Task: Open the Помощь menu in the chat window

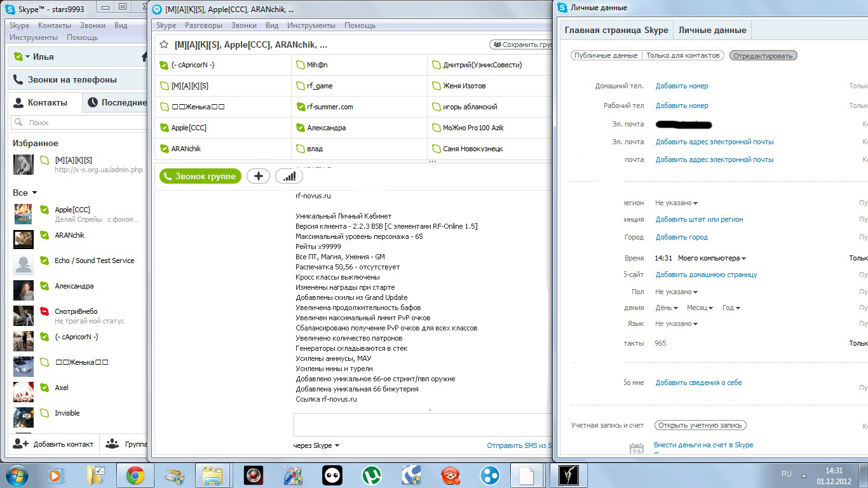Action: [x=360, y=25]
